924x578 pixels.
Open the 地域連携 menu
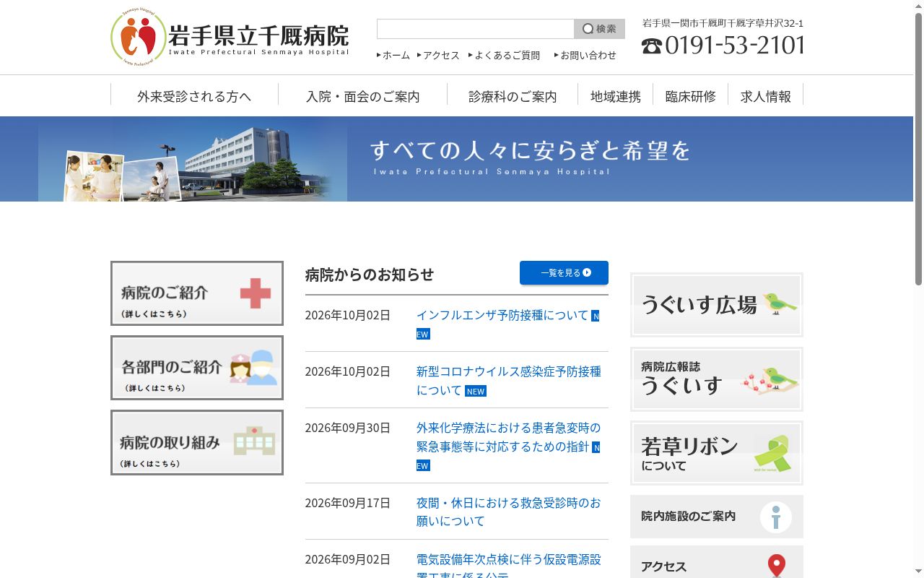click(616, 96)
